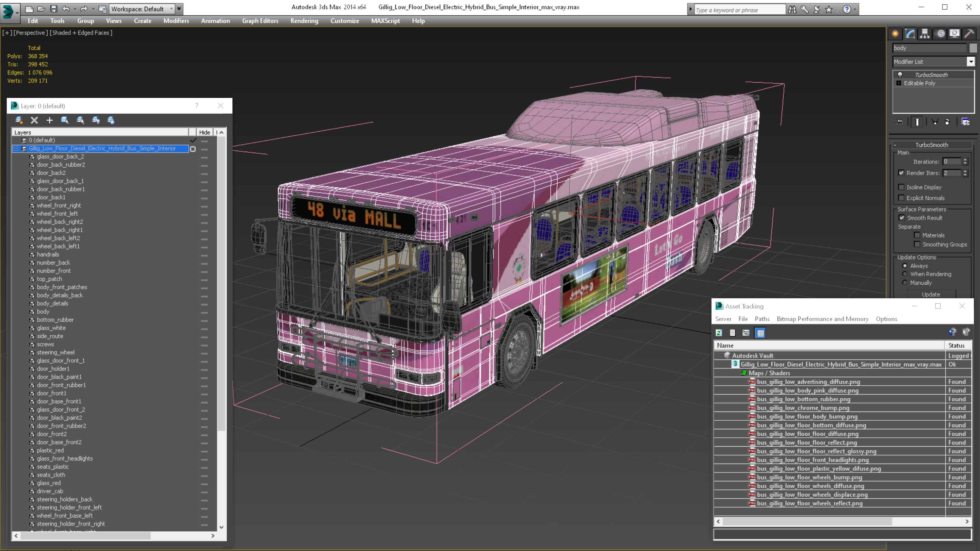The height and width of the screenshot is (551, 980).
Task: Click the Name column header in Asset Tracking
Action: (829, 345)
